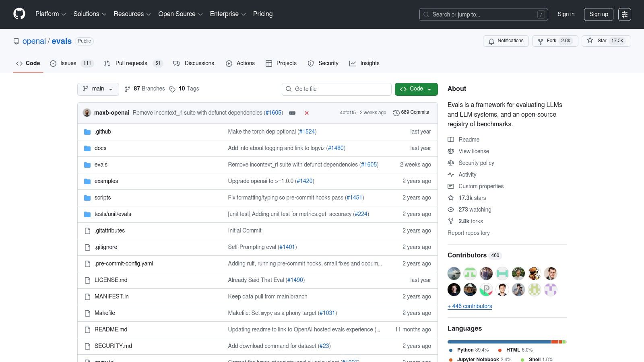Open the appearance settings icon button
This screenshot has height=362, width=644.
[625, 14]
